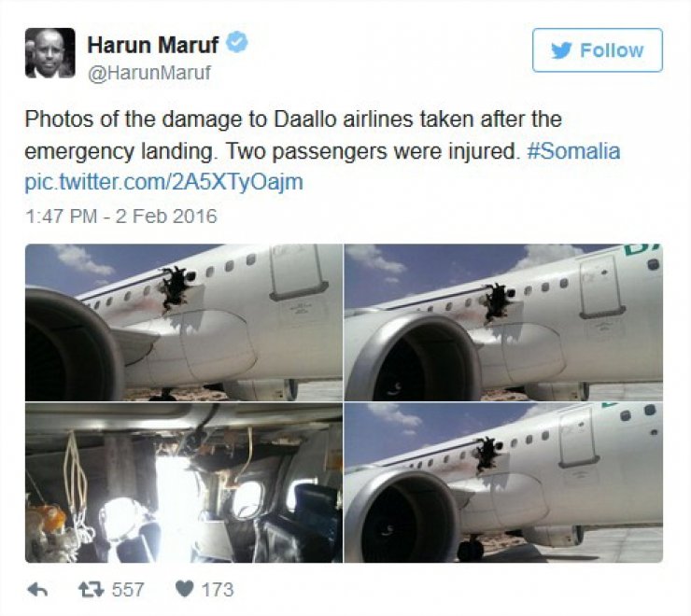This screenshot has width=691, height=616.
Task: Open Harun Maruf's profile avatar
Action: [x=49, y=53]
